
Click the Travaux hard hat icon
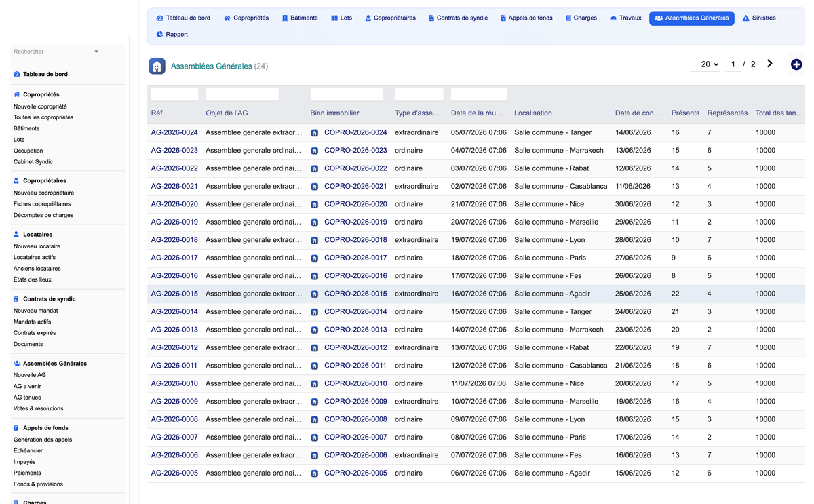coord(613,18)
